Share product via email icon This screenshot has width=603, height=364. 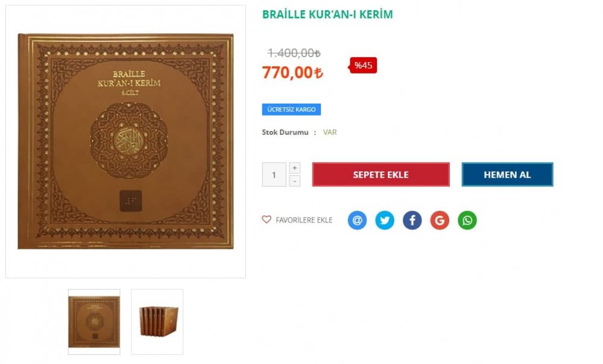point(357,220)
